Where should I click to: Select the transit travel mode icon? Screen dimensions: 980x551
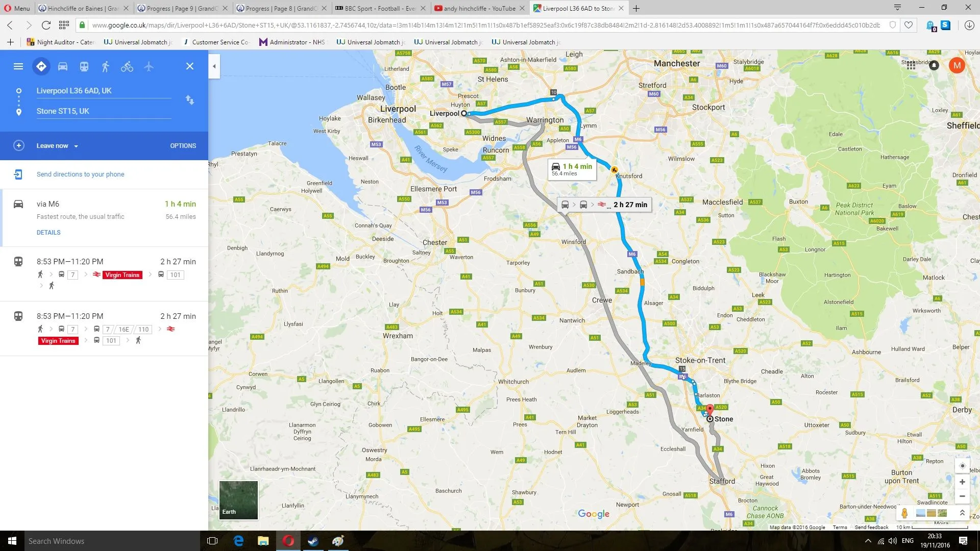click(84, 66)
